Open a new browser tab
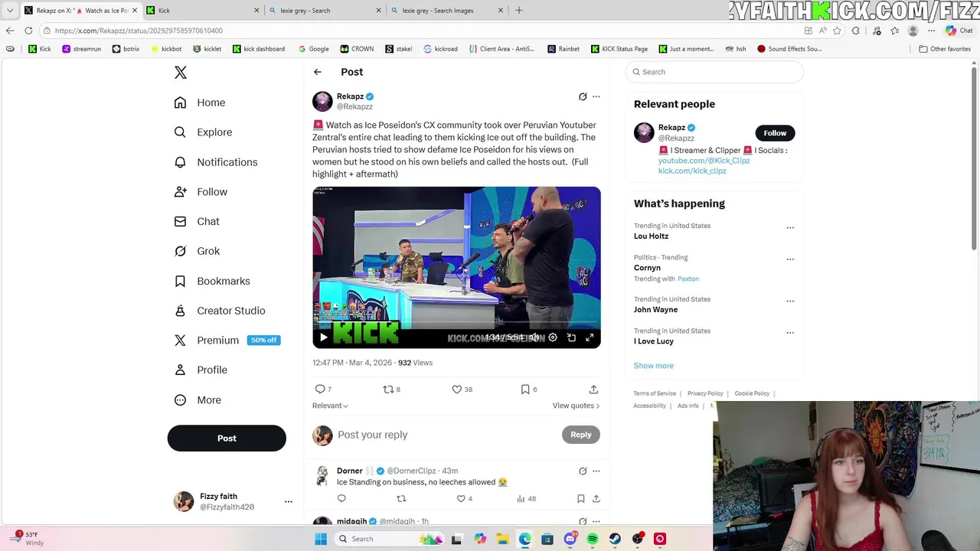The width and height of the screenshot is (980, 551). pos(519,11)
